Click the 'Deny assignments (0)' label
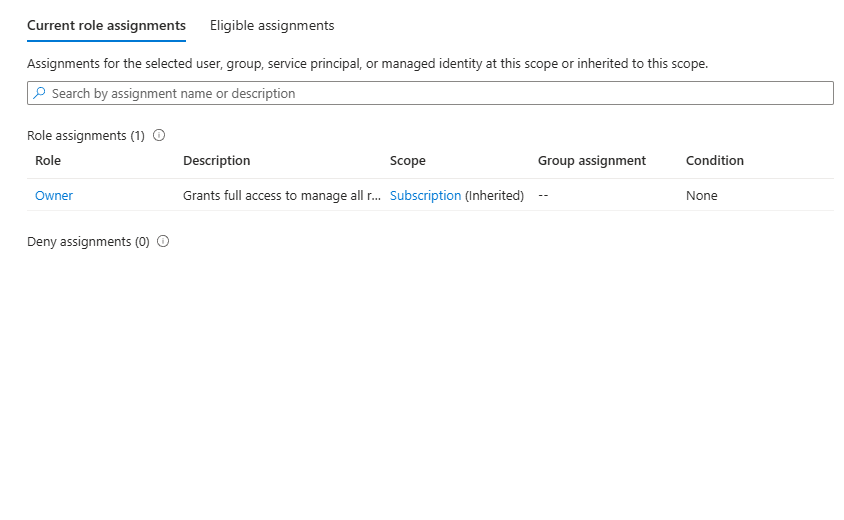 (x=88, y=242)
